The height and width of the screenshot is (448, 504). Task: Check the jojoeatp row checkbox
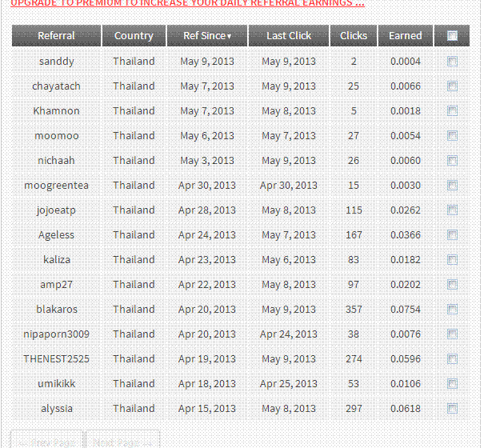point(452,210)
